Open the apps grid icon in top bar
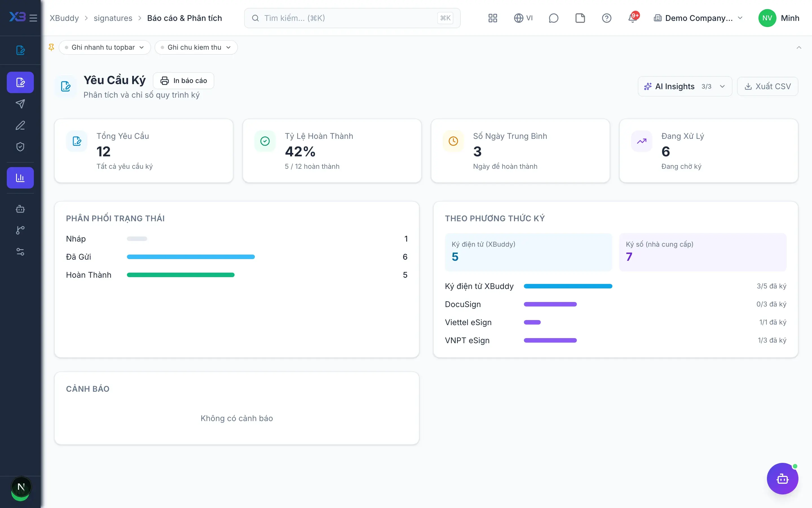Viewport: 812px width, 508px height. pos(493,18)
